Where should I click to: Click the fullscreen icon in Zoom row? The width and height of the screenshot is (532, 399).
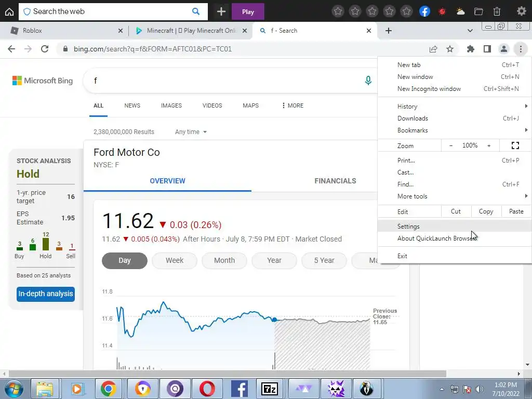(515, 145)
